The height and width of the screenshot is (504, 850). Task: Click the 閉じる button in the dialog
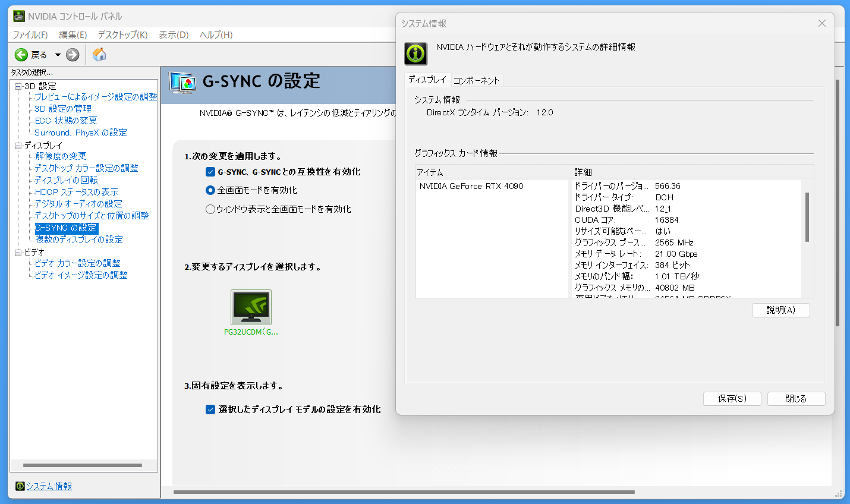point(796,399)
